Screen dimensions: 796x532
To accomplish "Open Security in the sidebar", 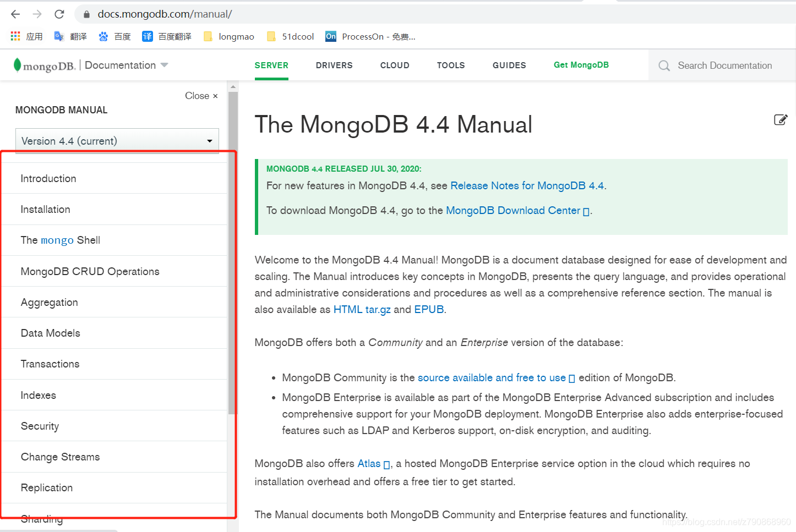I will point(40,426).
